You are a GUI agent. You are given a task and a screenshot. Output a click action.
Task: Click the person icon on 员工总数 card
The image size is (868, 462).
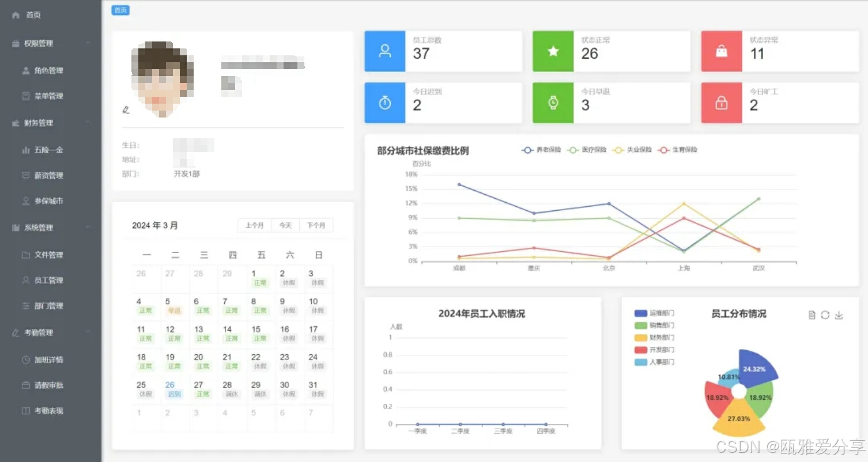[384, 51]
